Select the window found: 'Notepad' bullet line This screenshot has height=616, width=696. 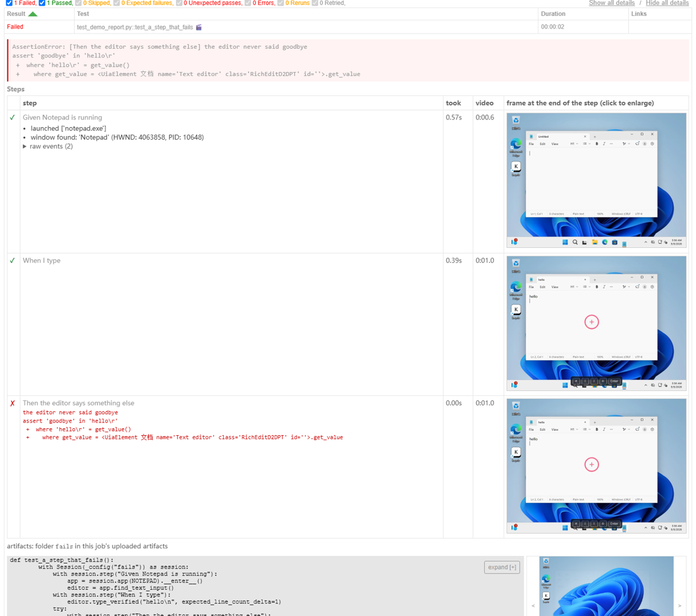[117, 138]
